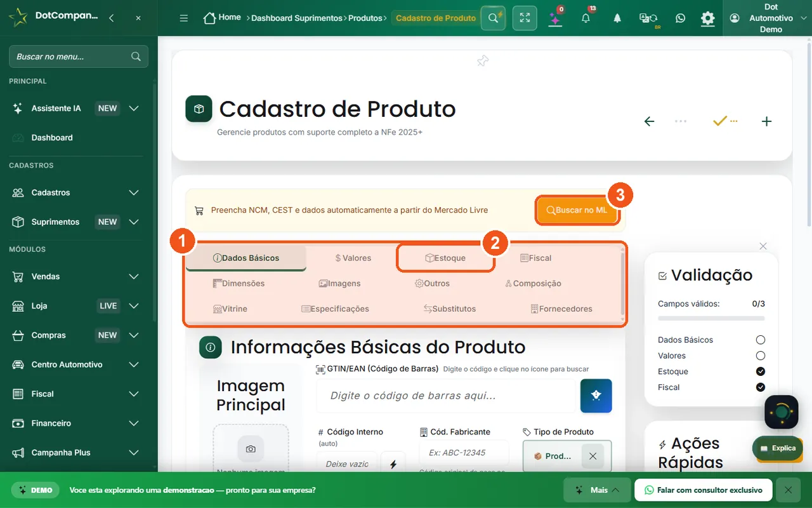Switch to Vitrine tab
The width and height of the screenshot is (812, 508).
[x=230, y=309]
